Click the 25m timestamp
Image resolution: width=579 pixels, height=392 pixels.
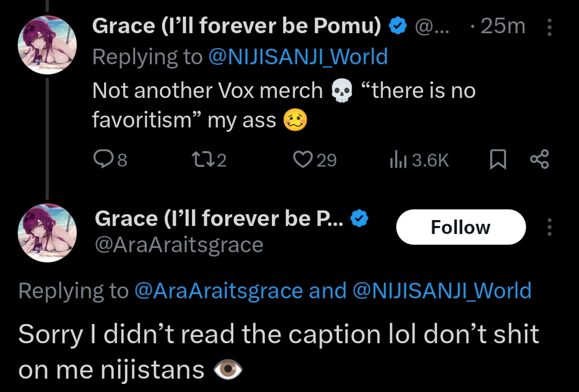coord(502,26)
